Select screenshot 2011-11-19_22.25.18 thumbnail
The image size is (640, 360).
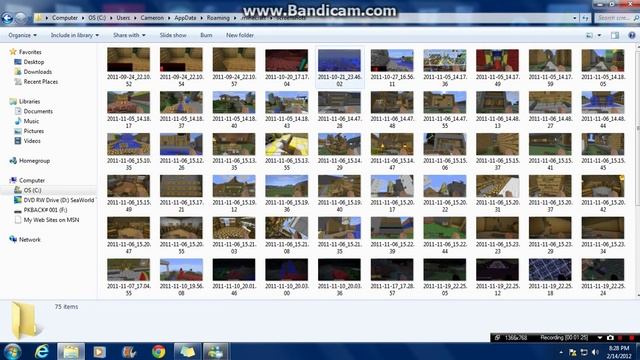[550, 270]
